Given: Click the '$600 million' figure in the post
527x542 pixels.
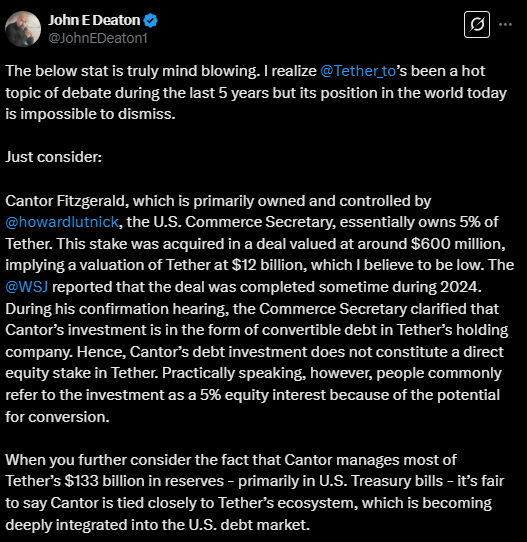Looking at the screenshot, I should [x=458, y=244].
